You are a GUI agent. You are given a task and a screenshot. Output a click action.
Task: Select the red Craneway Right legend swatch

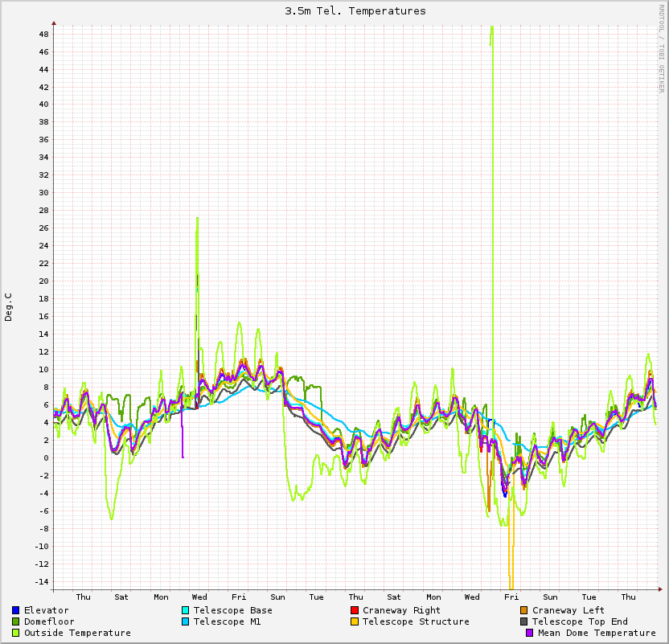[x=355, y=610]
